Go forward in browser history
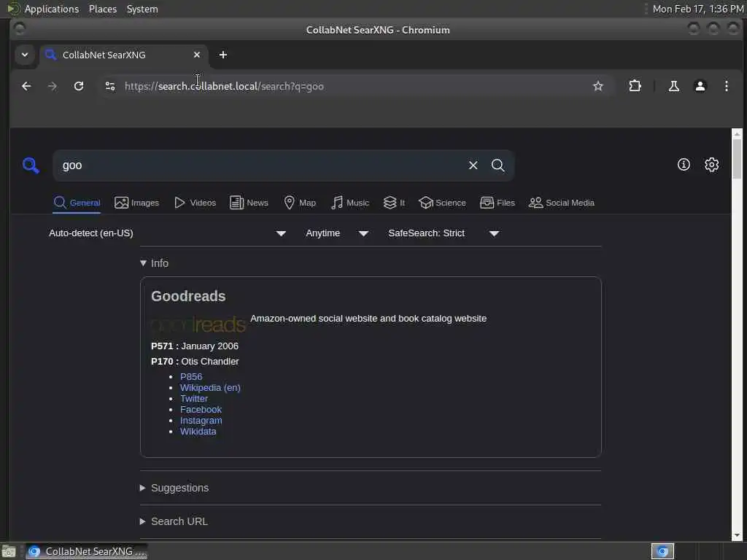Viewport: 747px width, 560px height. click(53, 86)
